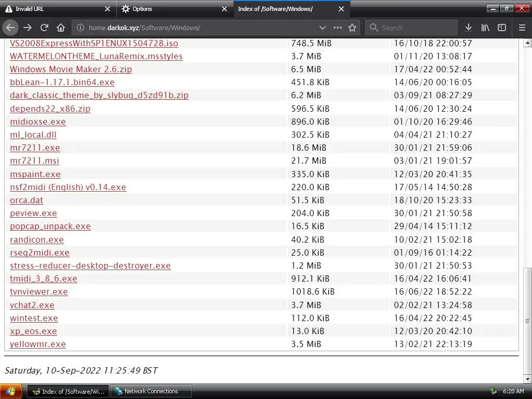Go forward with the arrow button

click(x=28, y=28)
